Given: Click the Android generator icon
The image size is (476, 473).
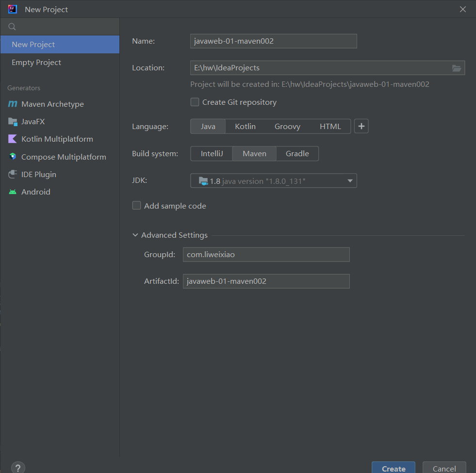Looking at the screenshot, I should pos(13,192).
